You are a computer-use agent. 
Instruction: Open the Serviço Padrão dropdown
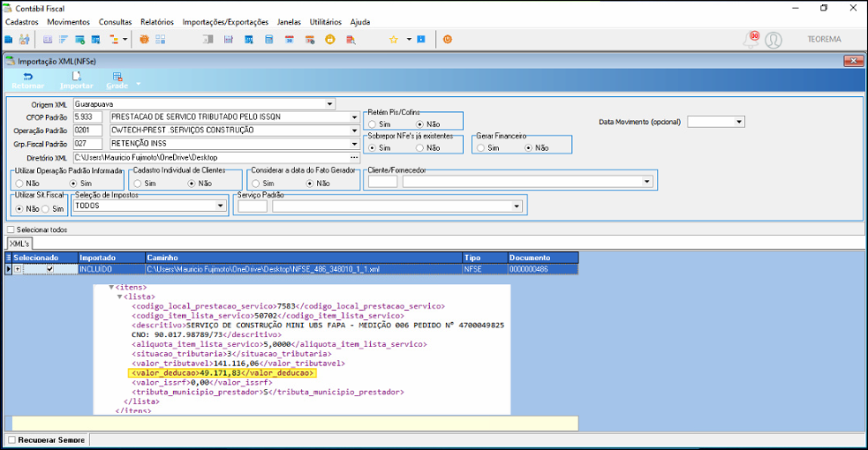coord(517,206)
